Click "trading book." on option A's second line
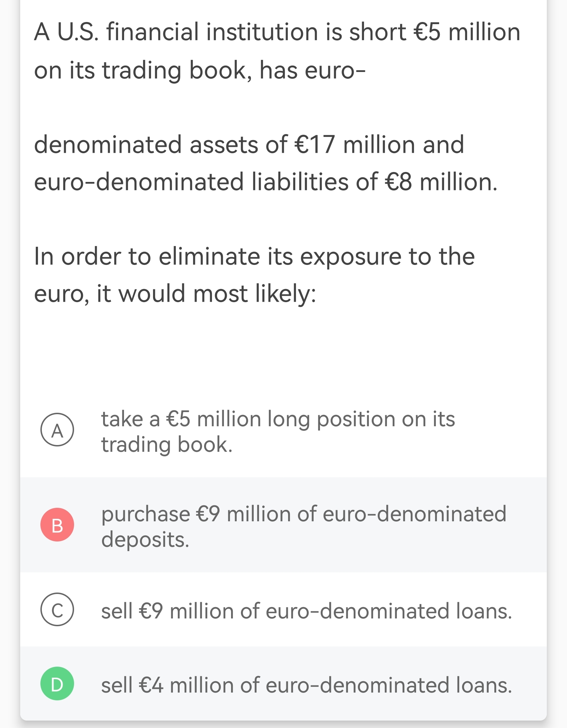This screenshot has height=728, width=567. (x=167, y=445)
